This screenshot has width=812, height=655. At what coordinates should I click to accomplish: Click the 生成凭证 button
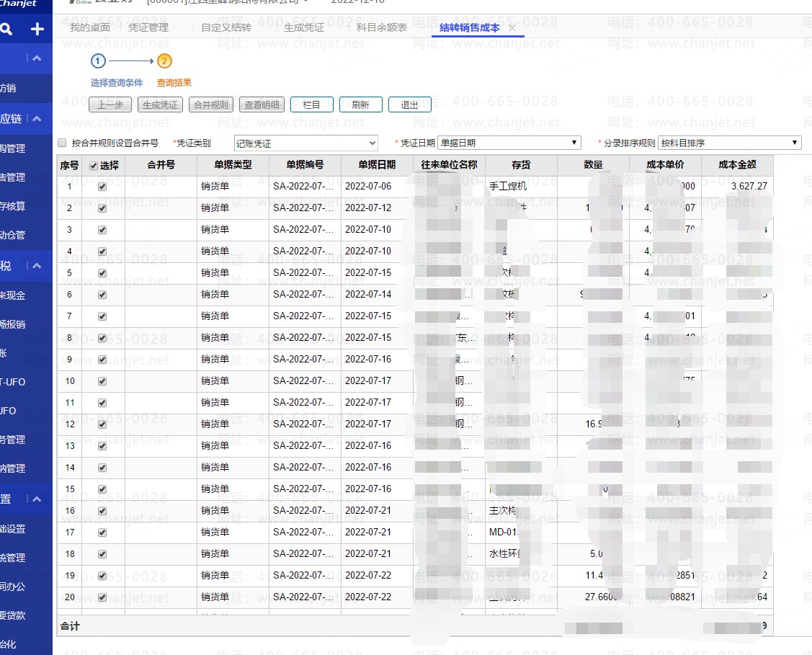pyautogui.click(x=160, y=104)
